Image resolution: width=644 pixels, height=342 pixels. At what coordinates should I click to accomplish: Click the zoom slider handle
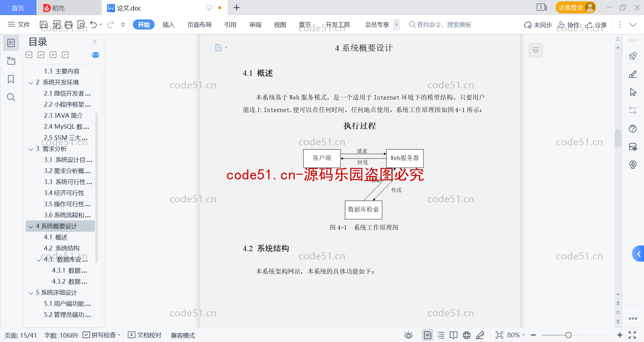[568, 335]
